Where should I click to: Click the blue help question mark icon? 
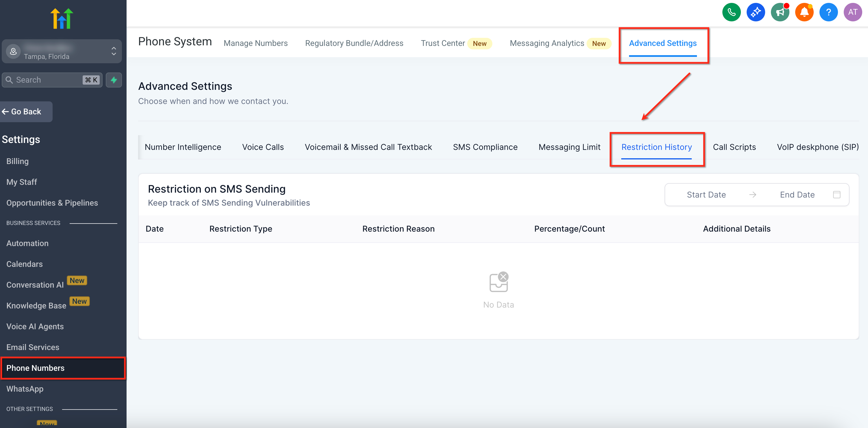point(828,12)
